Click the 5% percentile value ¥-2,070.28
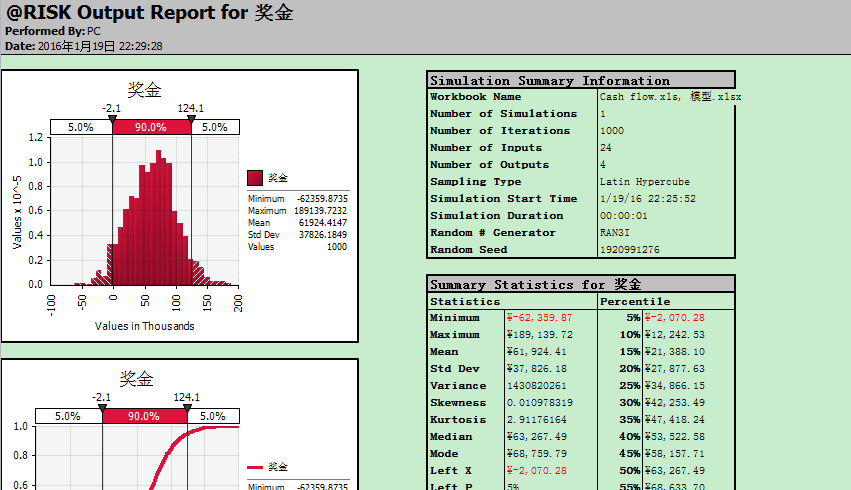851x490 pixels. click(675, 317)
